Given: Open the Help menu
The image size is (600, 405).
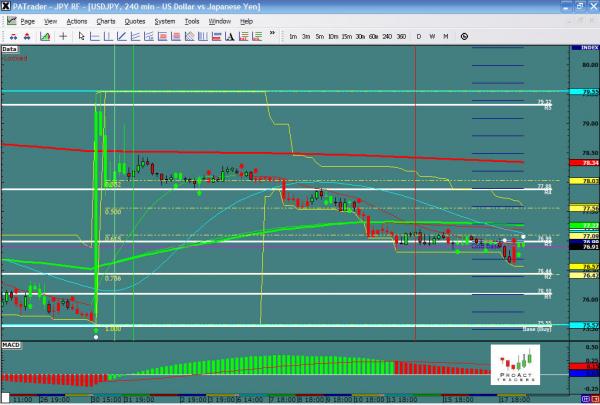Looking at the screenshot, I should [246, 20].
